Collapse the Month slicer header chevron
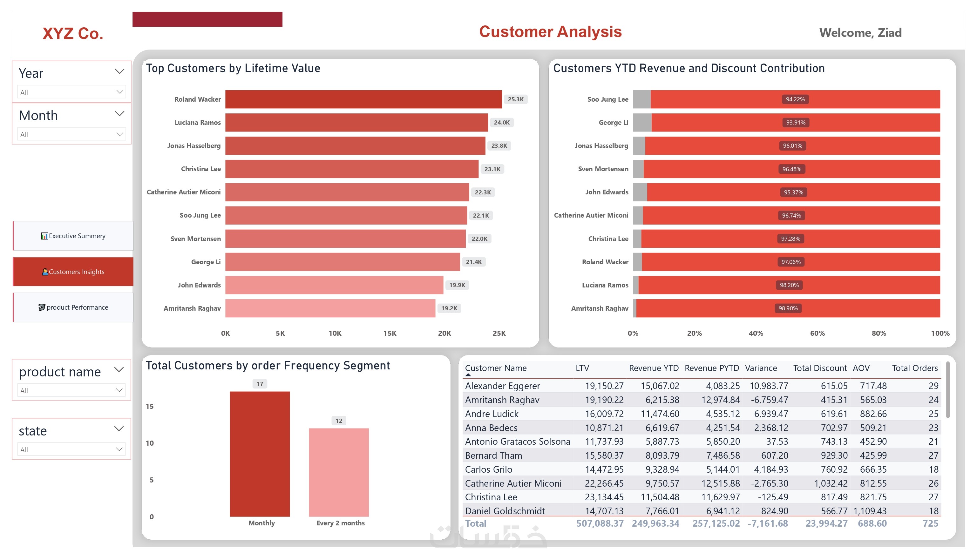This screenshot has height=560, width=977. [x=120, y=114]
